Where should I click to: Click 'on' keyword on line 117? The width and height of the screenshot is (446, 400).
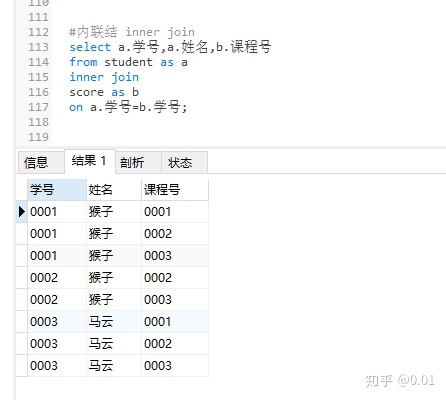(x=76, y=107)
